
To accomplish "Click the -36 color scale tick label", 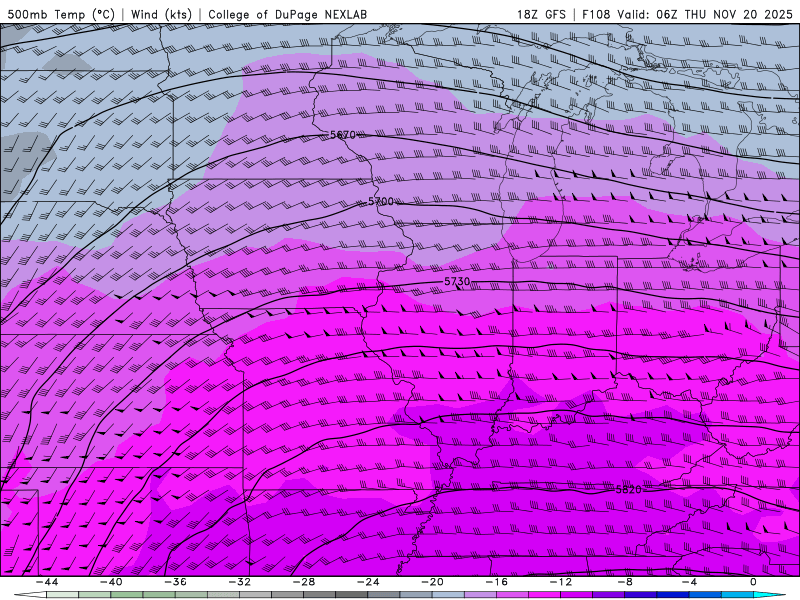I will click(176, 582).
